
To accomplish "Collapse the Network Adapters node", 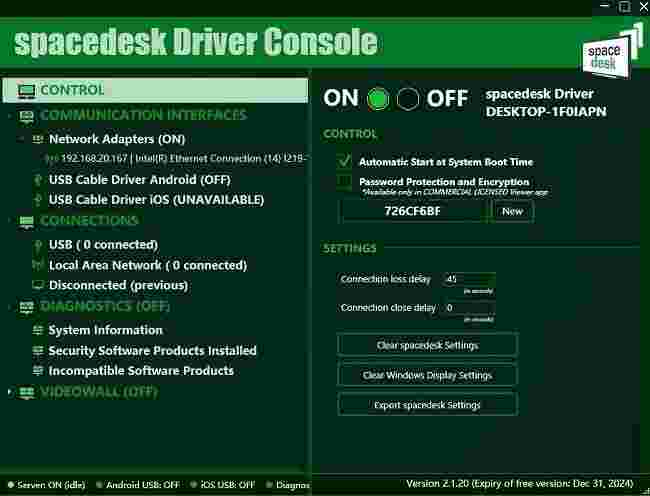I will (x=21, y=139).
